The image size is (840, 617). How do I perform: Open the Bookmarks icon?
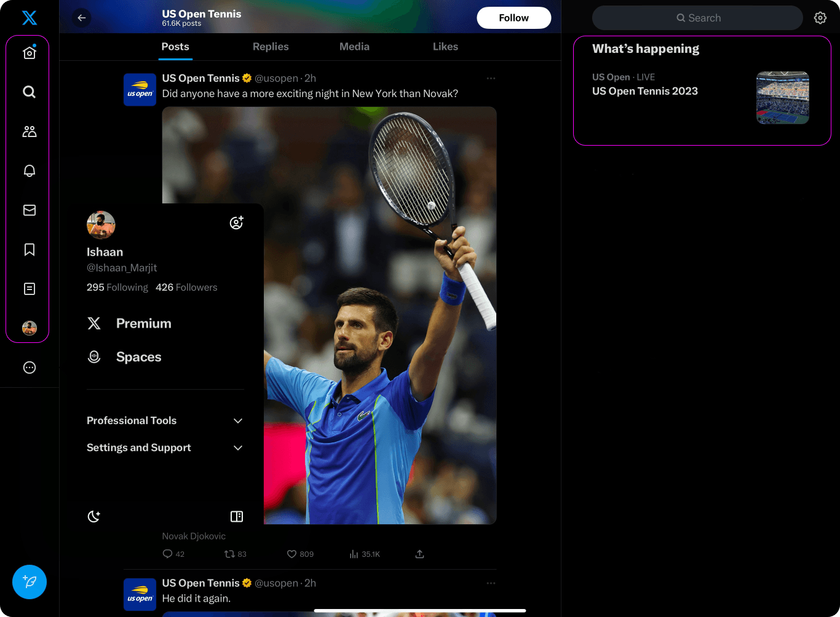pyautogui.click(x=30, y=250)
